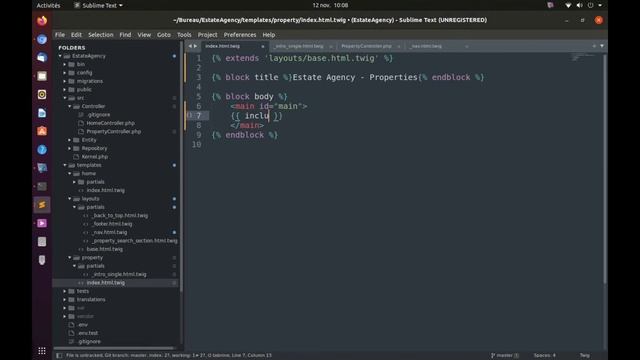
Task: Go to previous tab with left arrow
Action: coord(190,46)
